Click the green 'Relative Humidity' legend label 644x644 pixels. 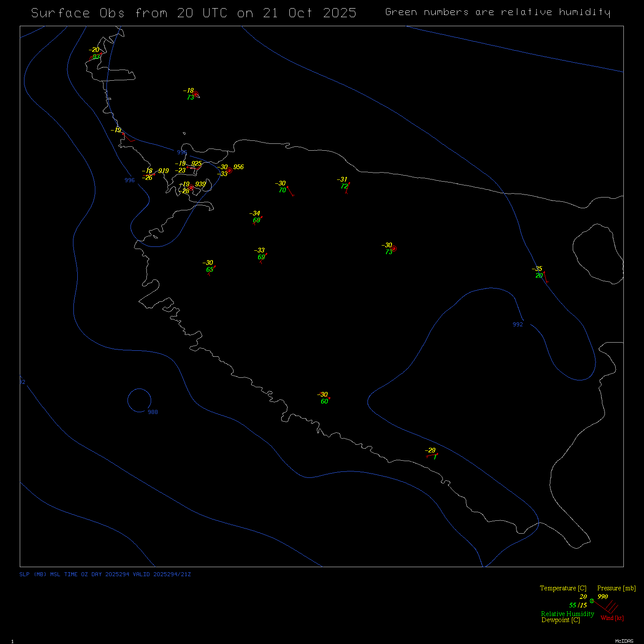pos(567,614)
